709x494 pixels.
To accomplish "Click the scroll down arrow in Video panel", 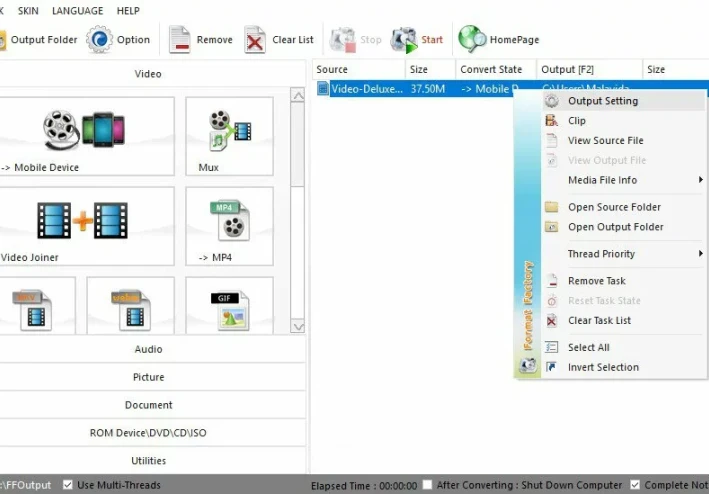I will pyautogui.click(x=298, y=326).
